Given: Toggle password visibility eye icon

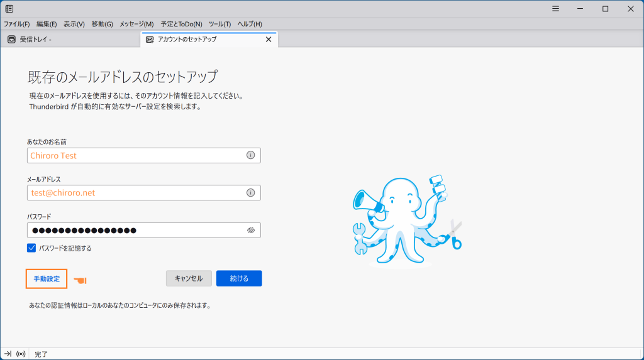Looking at the screenshot, I should tap(250, 231).
